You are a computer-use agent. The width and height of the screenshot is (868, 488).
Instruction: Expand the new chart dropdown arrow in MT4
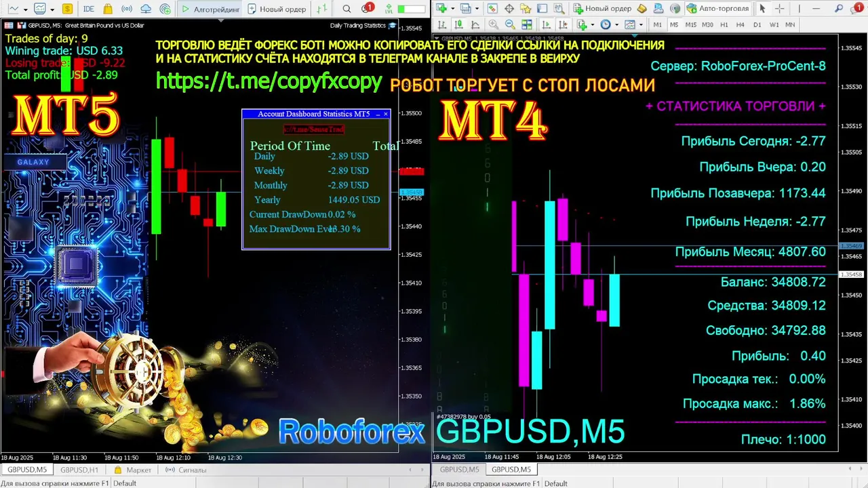(453, 9)
